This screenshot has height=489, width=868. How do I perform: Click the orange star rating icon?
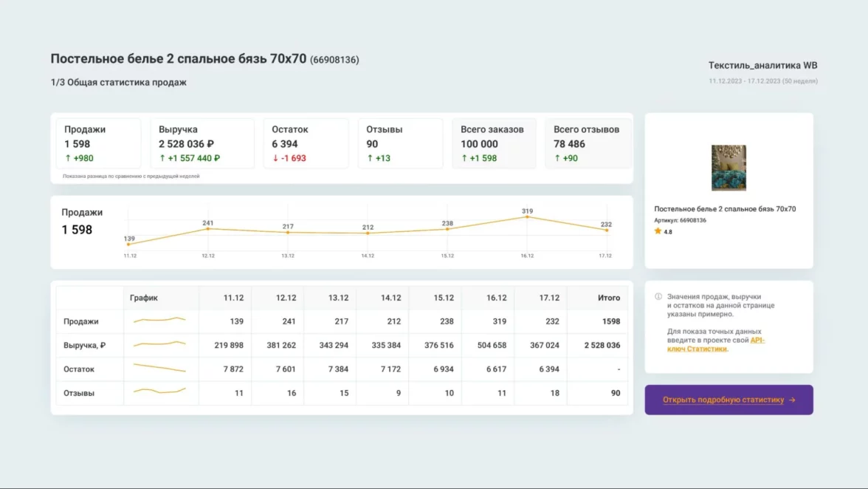(658, 231)
